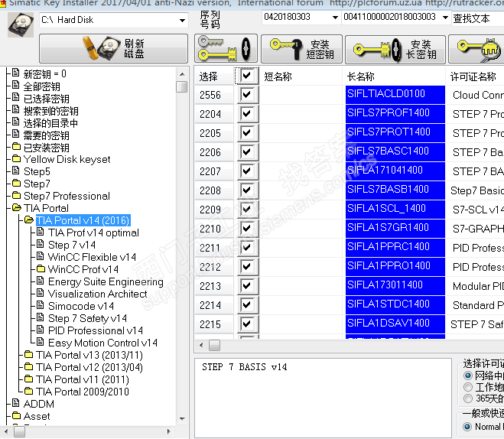
Task: Click the key search magnifier button
Action: click(476, 49)
